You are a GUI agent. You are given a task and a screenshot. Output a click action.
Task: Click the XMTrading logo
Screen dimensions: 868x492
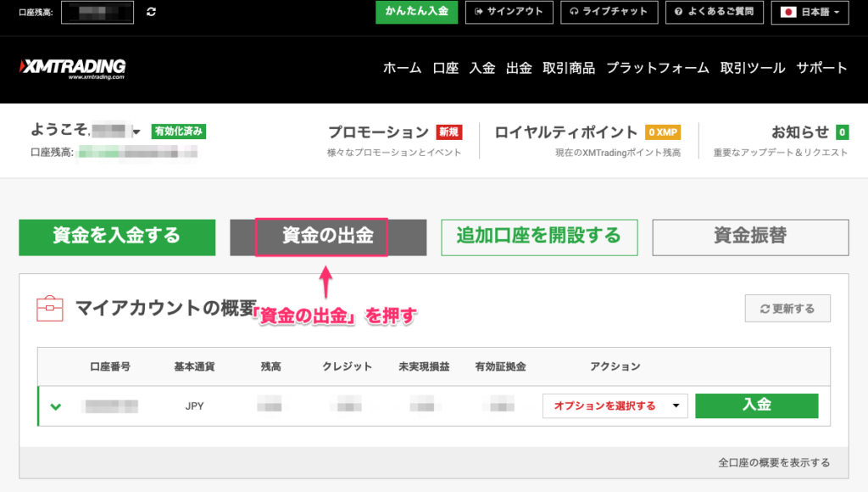(x=72, y=69)
